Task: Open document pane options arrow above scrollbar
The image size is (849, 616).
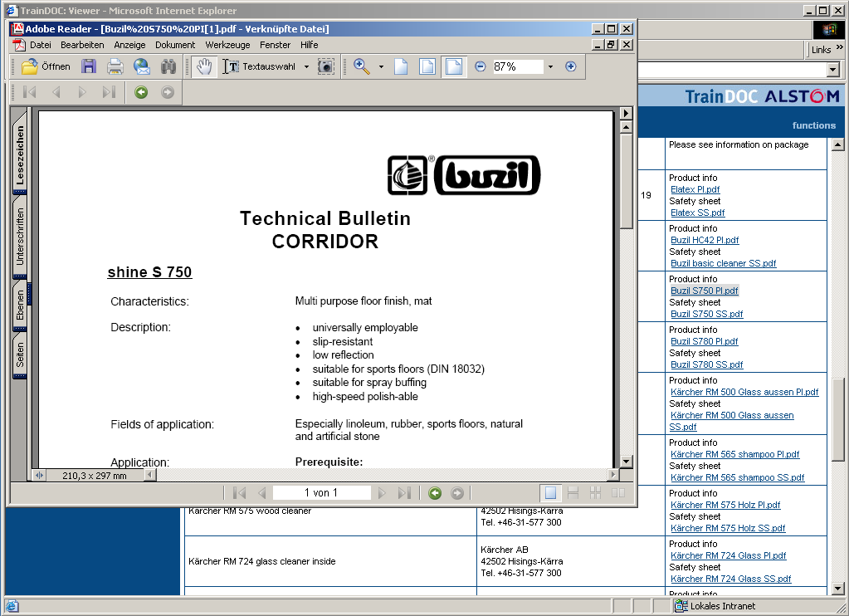Action: coord(626,113)
